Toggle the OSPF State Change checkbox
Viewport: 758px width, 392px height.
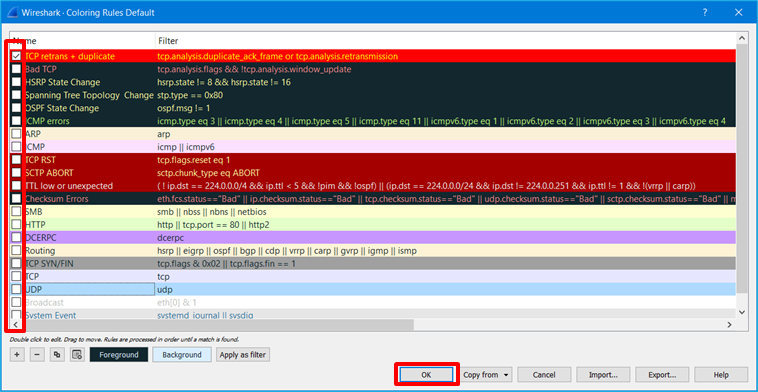[x=16, y=108]
